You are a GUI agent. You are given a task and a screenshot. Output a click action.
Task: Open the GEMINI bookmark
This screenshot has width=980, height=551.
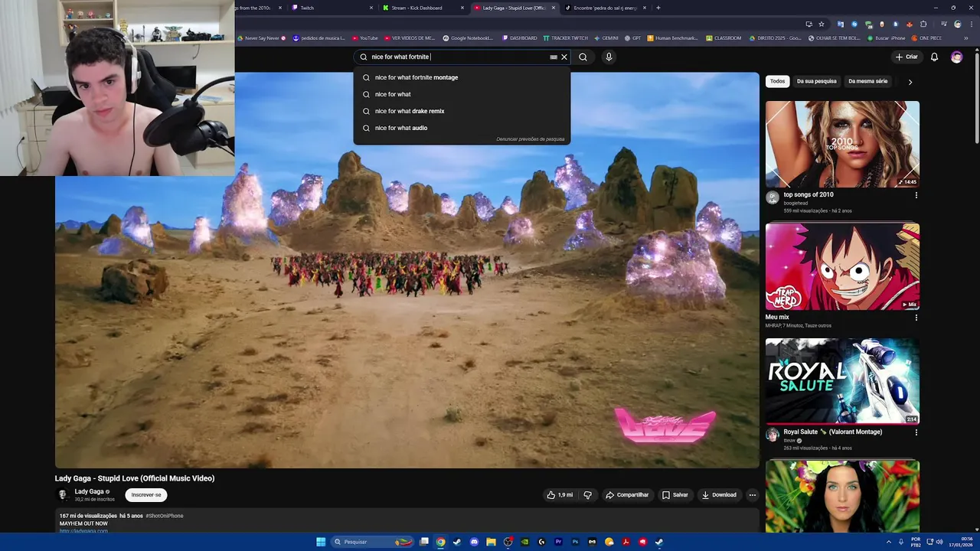point(606,37)
